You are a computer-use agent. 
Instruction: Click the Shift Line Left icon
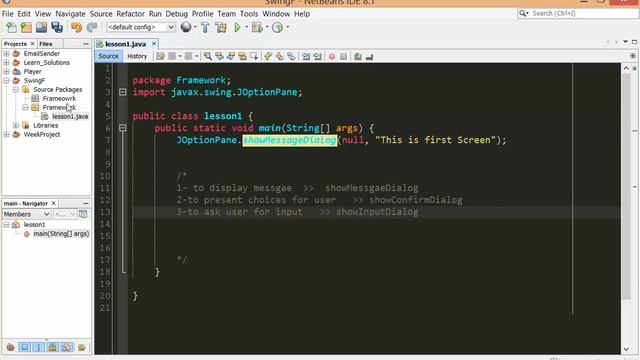pos(306,56)
